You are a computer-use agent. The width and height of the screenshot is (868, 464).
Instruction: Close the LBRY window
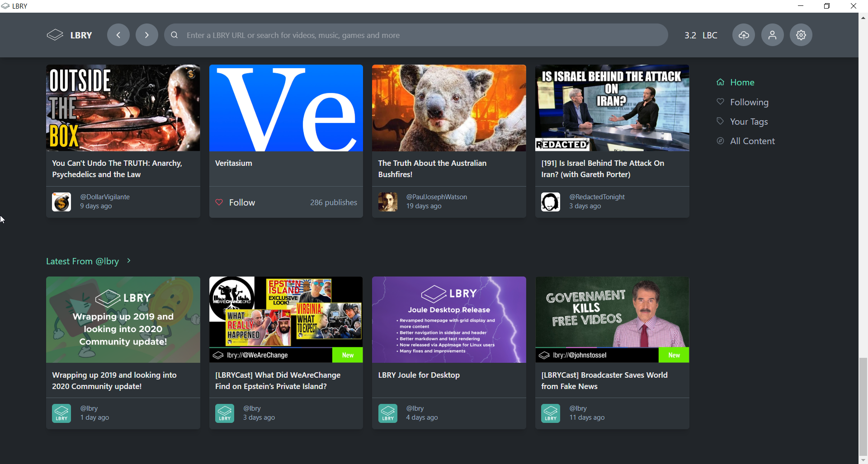(854, 6)
